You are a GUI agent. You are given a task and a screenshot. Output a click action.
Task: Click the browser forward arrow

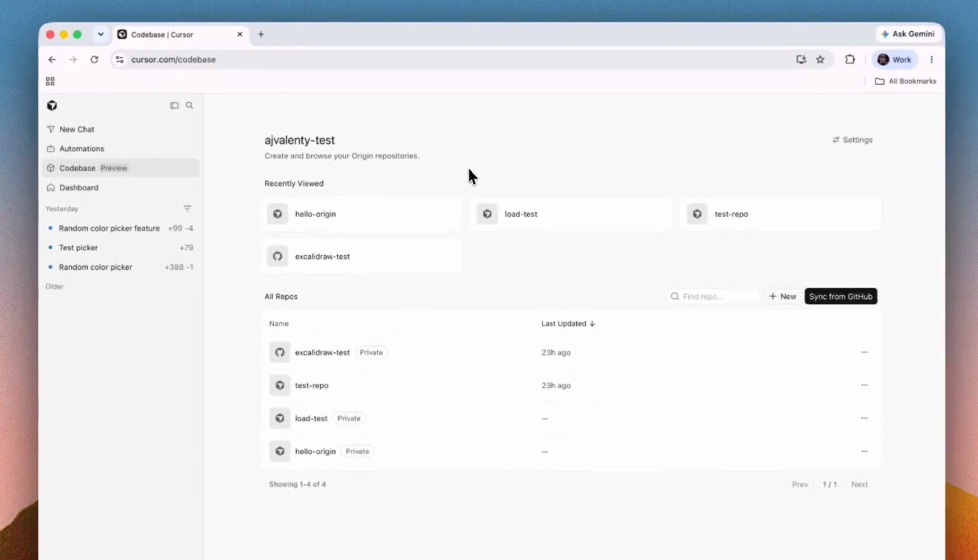73,60
